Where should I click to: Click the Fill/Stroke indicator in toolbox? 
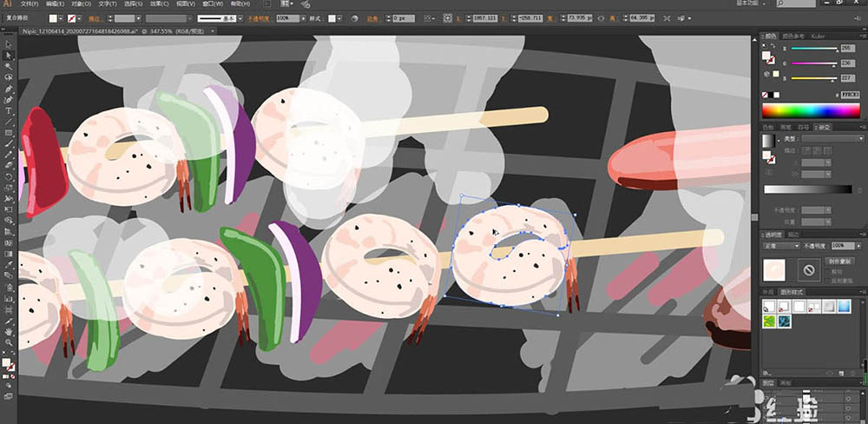coord(9,363)
